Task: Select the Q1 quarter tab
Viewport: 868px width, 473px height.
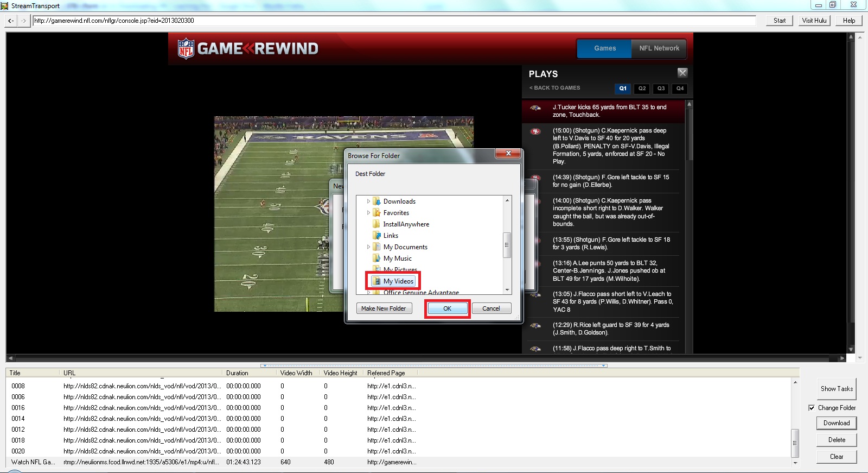Action: point(623,89)
